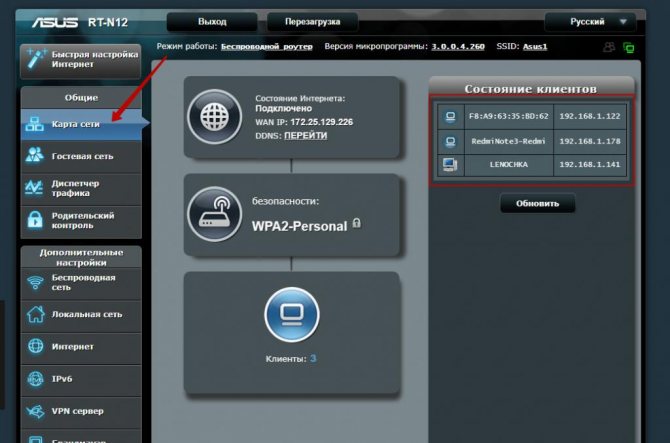Open the Guest Network (Гостевая сеть) icon
This screenshot has width=670, height=443.
35,156
